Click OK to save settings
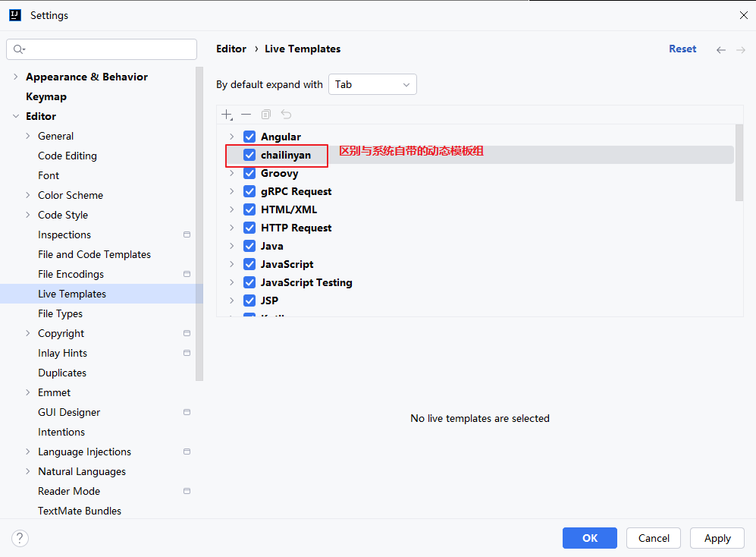 (x=590, y=538)
